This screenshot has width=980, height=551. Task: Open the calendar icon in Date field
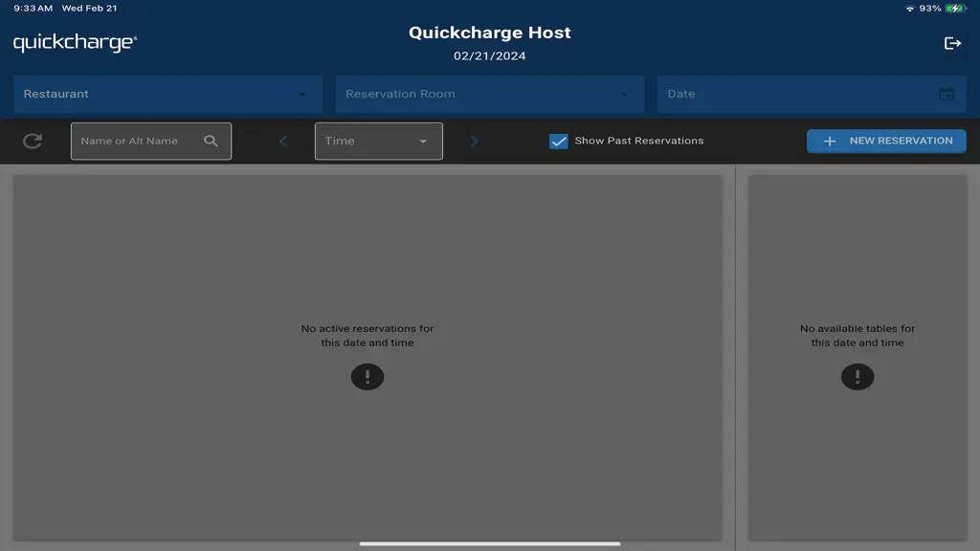947,94
